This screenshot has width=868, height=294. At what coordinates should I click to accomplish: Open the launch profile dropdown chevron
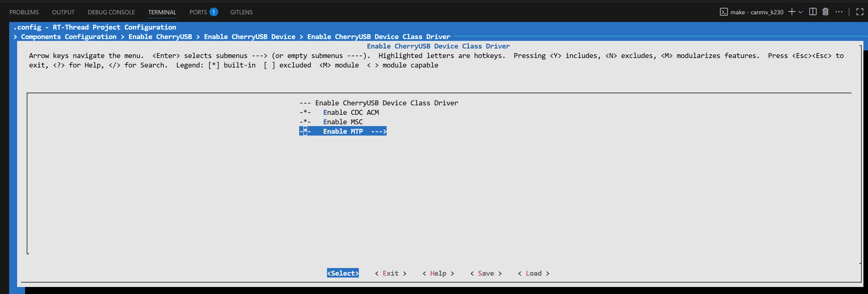[x=801, y=12]
